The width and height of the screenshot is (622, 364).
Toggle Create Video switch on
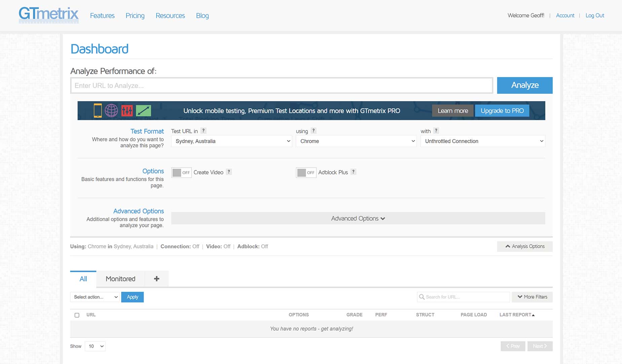tap(182, 172)
